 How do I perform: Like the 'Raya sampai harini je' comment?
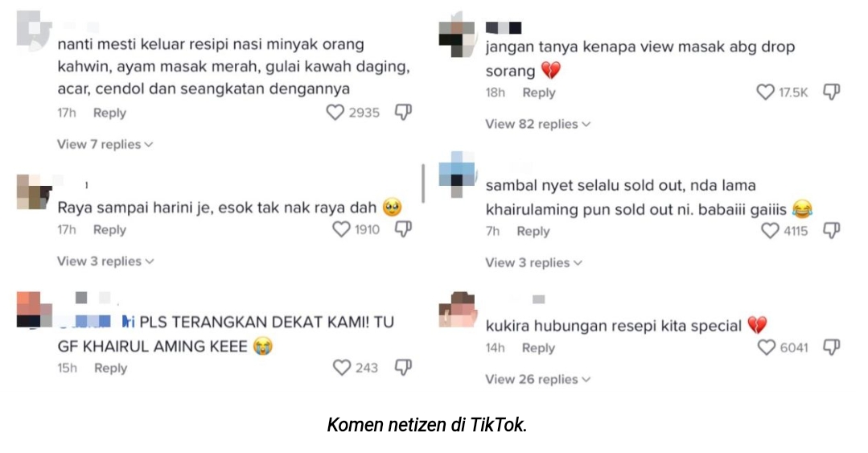point(341,229)
